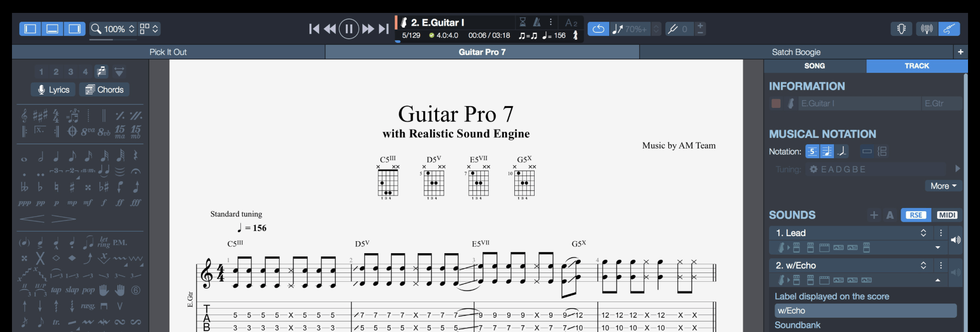
Task: Click the treble clef icon
Action: [24, 115]
